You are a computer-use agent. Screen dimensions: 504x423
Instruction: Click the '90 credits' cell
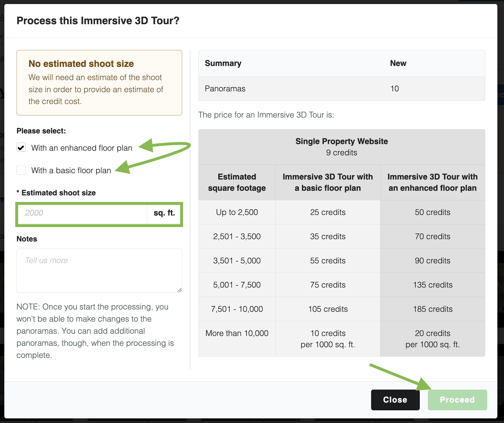[432, 261]
